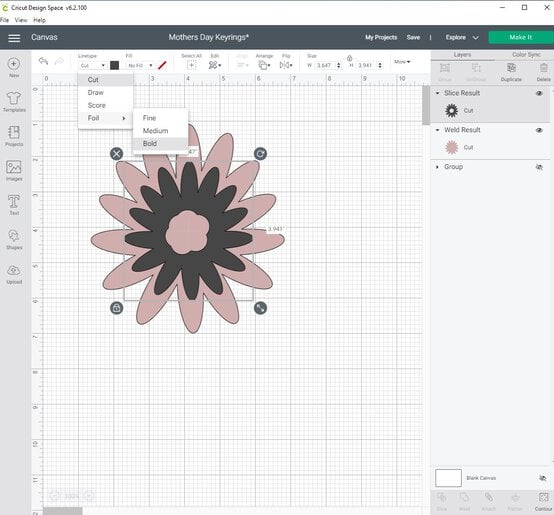Click the Attach tool icon
This screenshot has width=554, height=515.
(489, 497)
